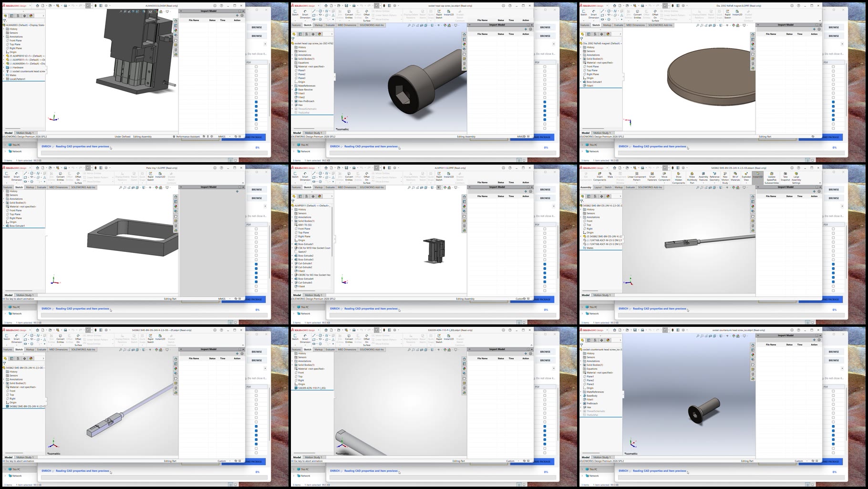Click Smart Fasteners in 543862 sldasm ribbon
Viewport: 868px width, 489px height.
[x=652, y=177]
